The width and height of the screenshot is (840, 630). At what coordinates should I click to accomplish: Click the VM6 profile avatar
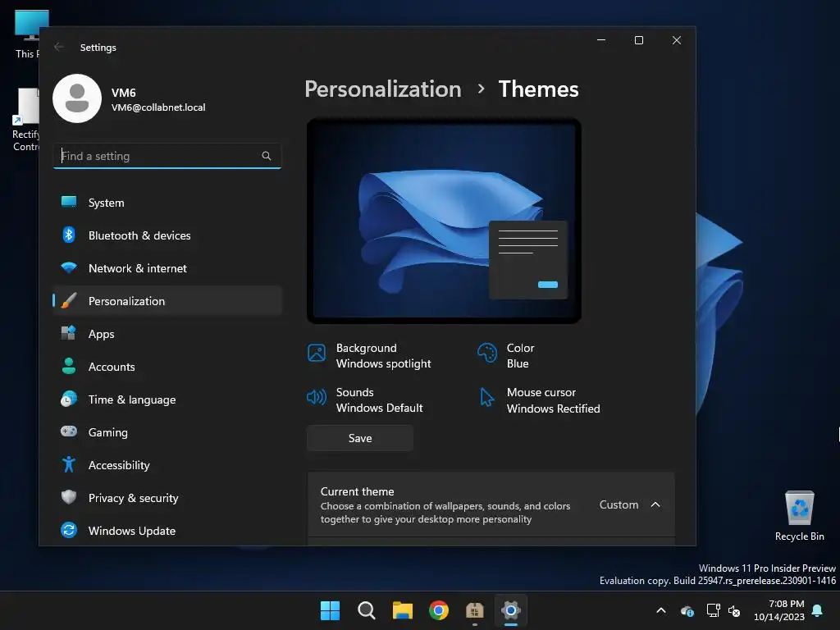point(77,98)
